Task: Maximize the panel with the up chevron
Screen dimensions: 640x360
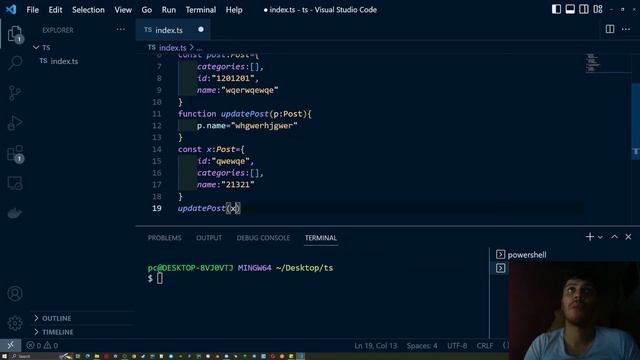Action: 614,237
